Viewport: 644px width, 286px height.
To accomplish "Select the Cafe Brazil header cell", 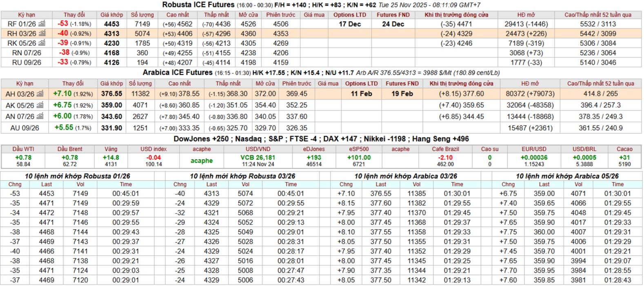I will [x=445, y=149].
